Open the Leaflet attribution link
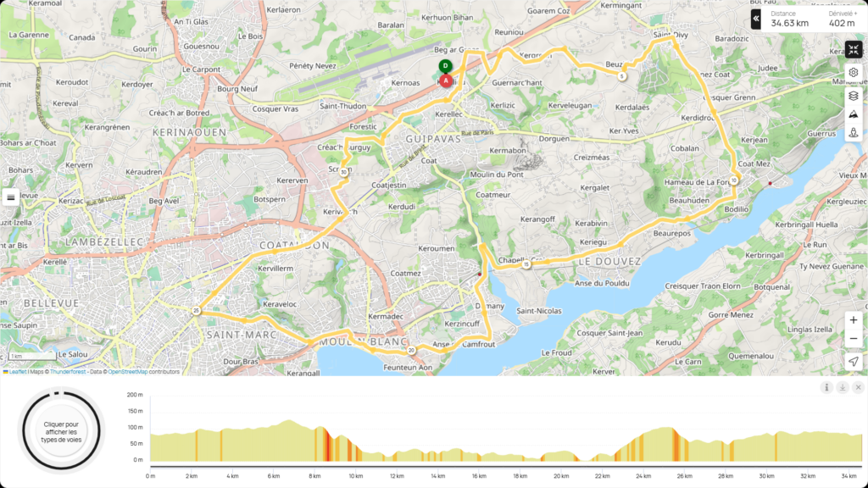This screenshot has height=488, width=868. [x=16, y=371]
